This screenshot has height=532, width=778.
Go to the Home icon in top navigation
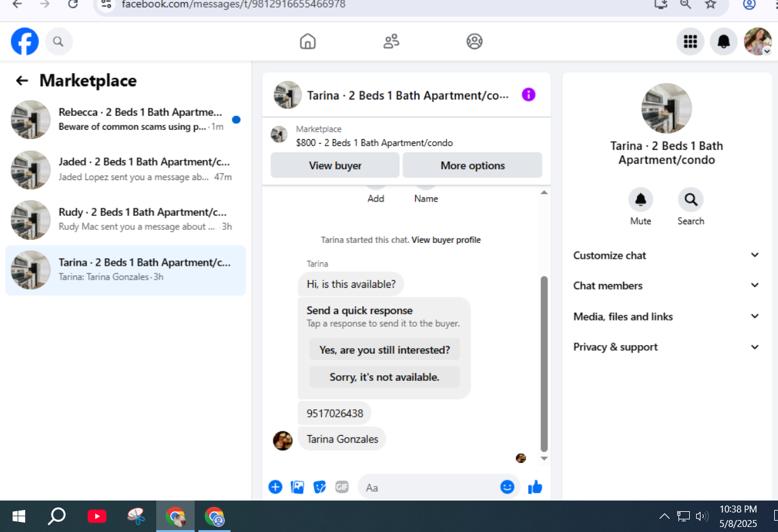point(307,42)
